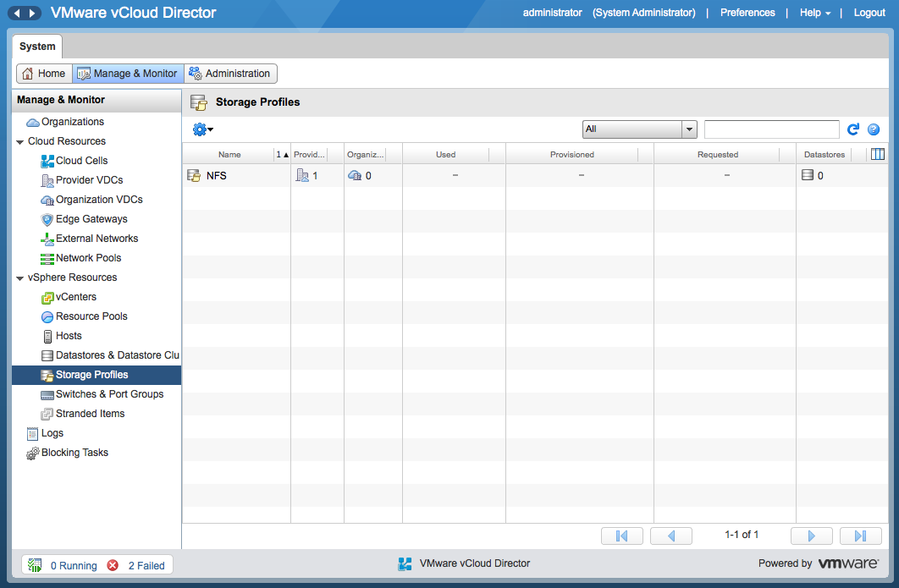This screenshot has height=588, width=899.
Task: Click the browser-style back arrow icon
Action: tap(17, 13)
